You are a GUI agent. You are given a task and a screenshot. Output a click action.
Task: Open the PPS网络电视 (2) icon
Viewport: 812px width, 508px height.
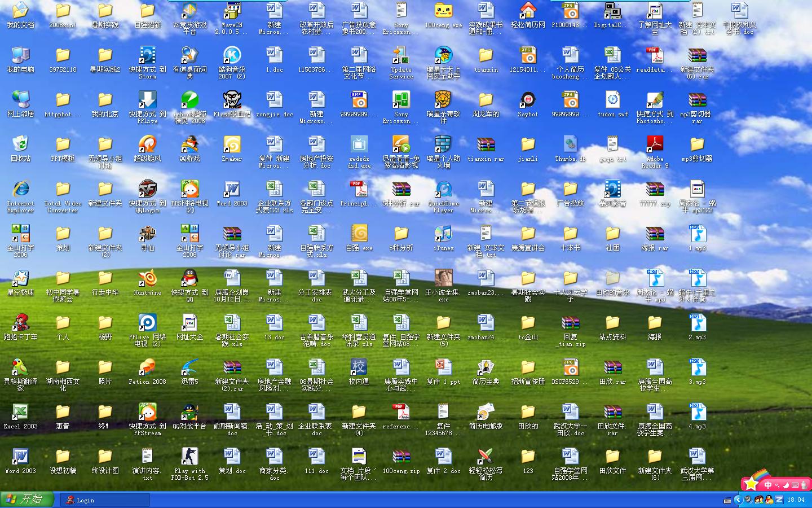(x=189, y=196)
